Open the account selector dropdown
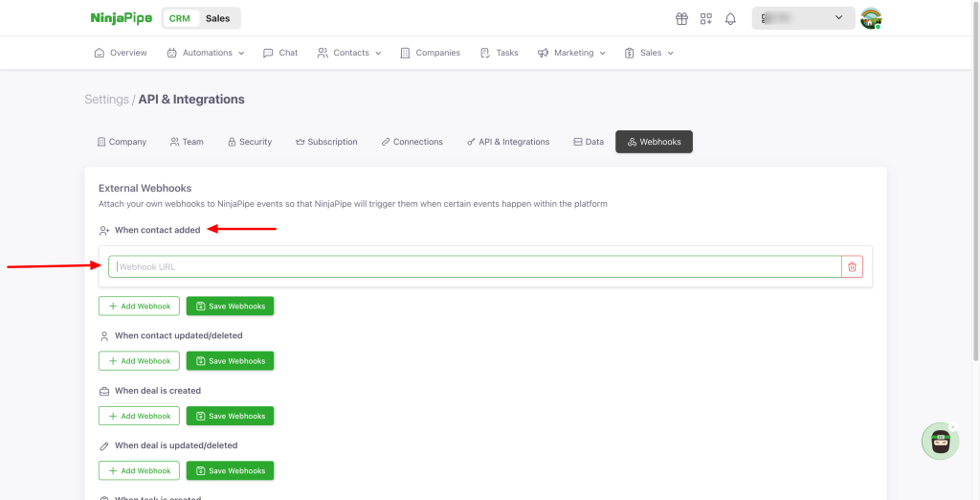 point(802,18)
